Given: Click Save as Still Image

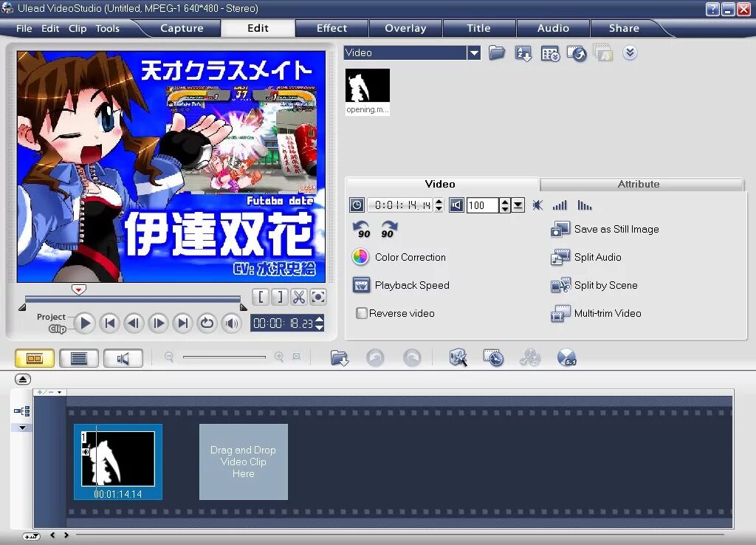Looking at the screenshot, I should click(x=605, y=229).
